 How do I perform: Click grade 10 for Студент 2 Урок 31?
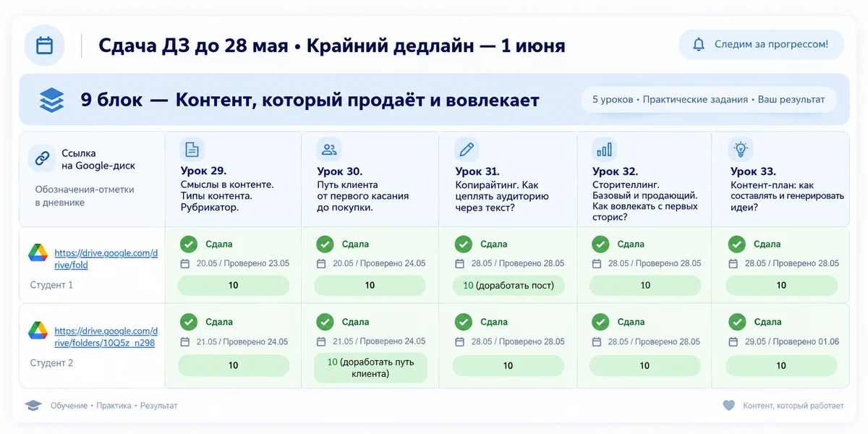[508, 365]
